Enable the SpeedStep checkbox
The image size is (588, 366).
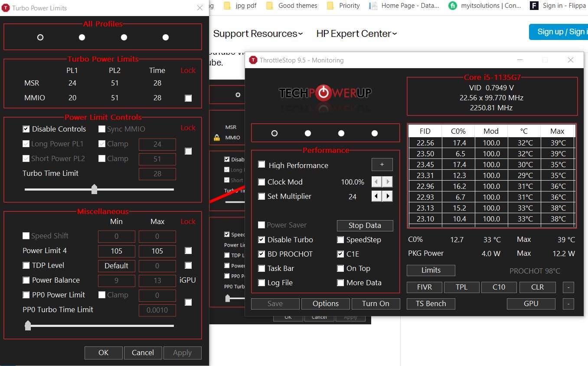(340, 240)
